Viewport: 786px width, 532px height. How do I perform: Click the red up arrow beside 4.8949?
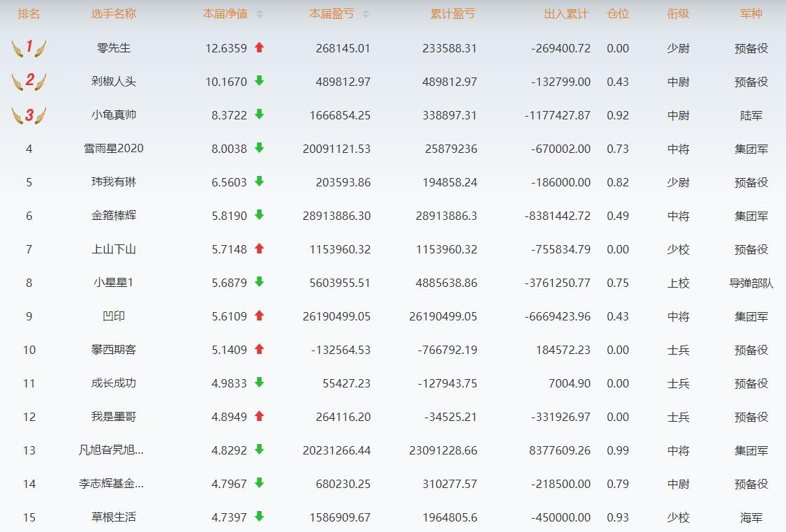260,417
